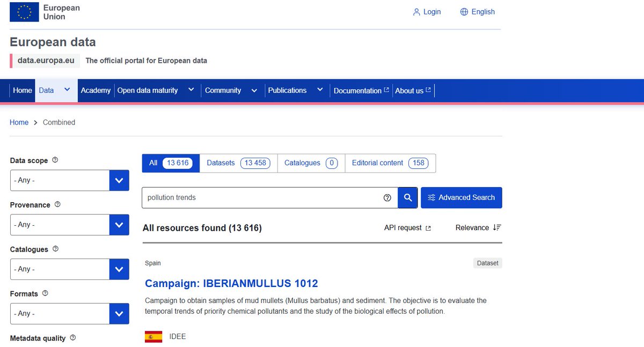Expand the Formats dropdown
Image resolution: width=644 pixels, height=347 pixels.
[x=119, y=313]
